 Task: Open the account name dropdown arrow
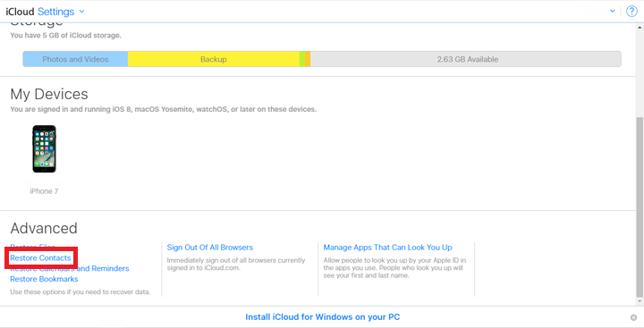[x=613, y=11]
